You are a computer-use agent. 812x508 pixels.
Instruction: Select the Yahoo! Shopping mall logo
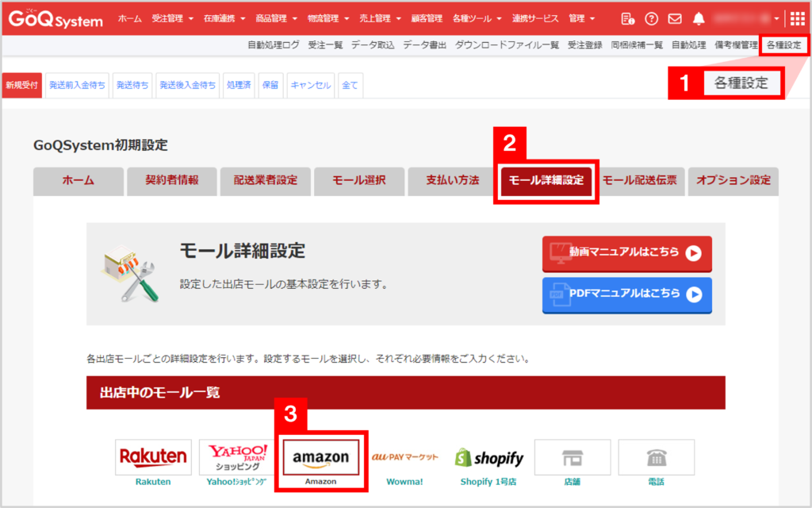[236, 457]
